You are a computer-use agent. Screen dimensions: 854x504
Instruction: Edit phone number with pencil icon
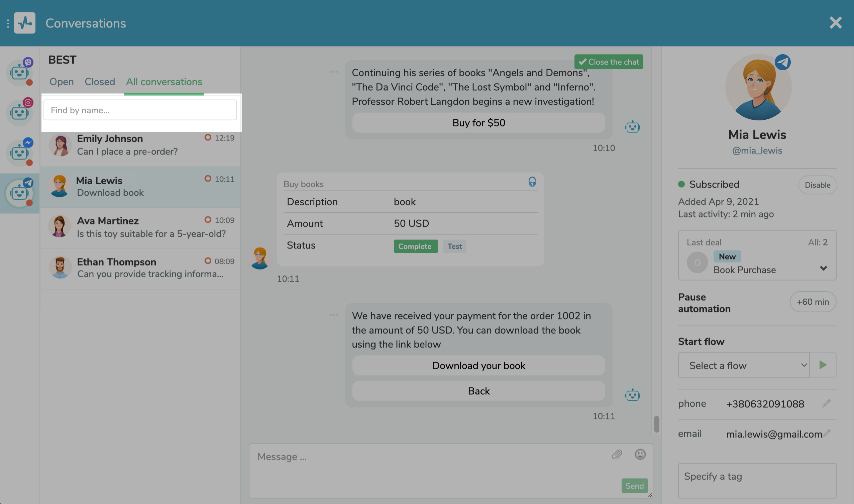[827, 403]
